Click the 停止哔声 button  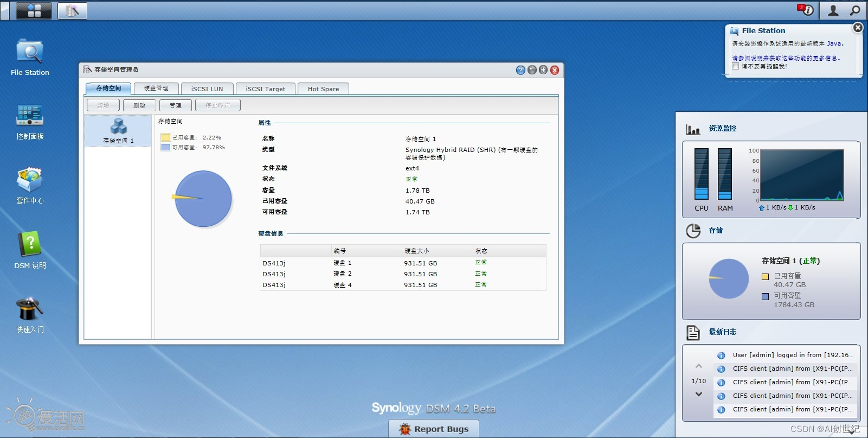click(x=218, y=105)
